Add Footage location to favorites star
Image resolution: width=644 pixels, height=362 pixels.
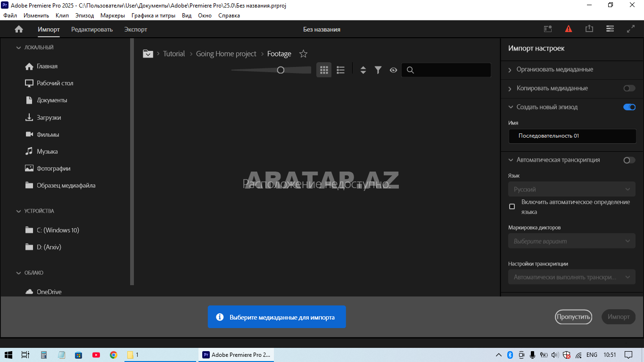click(x=303, y=54)
